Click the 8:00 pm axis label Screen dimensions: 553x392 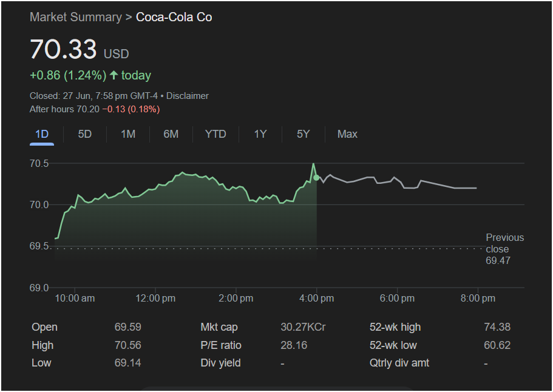pyautogui.click(x=478, y=298)
